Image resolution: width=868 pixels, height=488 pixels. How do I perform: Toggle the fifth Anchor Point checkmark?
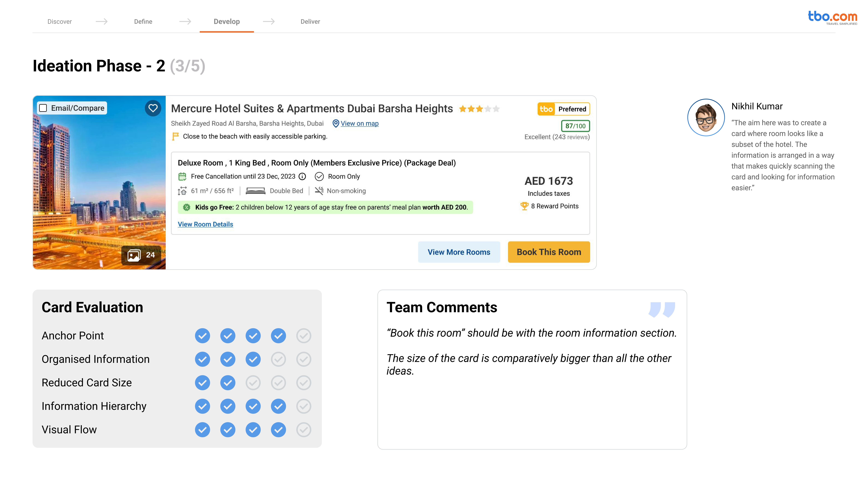(x=304, y=336)
